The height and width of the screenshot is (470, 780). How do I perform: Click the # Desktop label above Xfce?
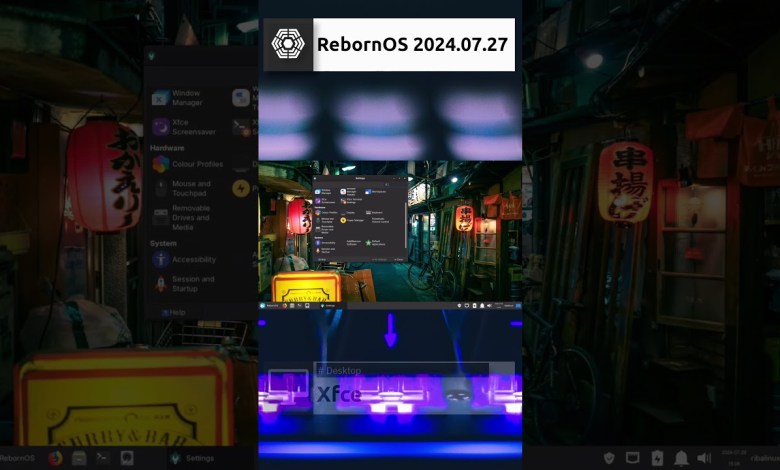click(339, 371)
